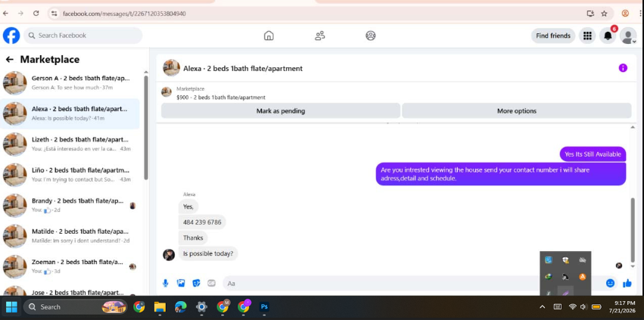Open the Brandy conversation
The height and width of the screenshot is (320, 644).
[x=70, y=205]
